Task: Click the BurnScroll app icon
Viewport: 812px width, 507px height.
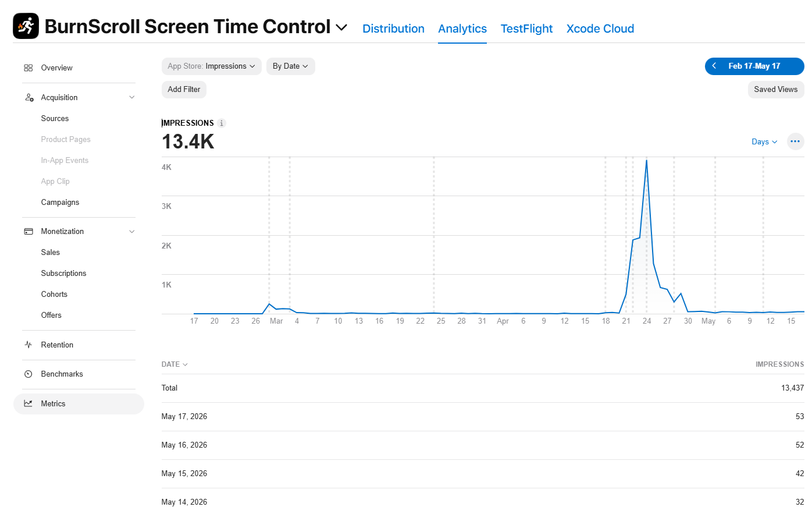Action: click(x=26, y=26)
